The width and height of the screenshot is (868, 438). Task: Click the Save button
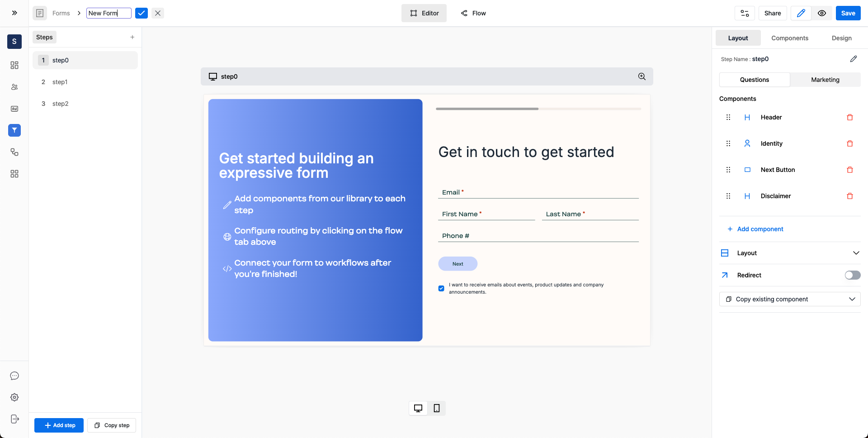(848, 13)
